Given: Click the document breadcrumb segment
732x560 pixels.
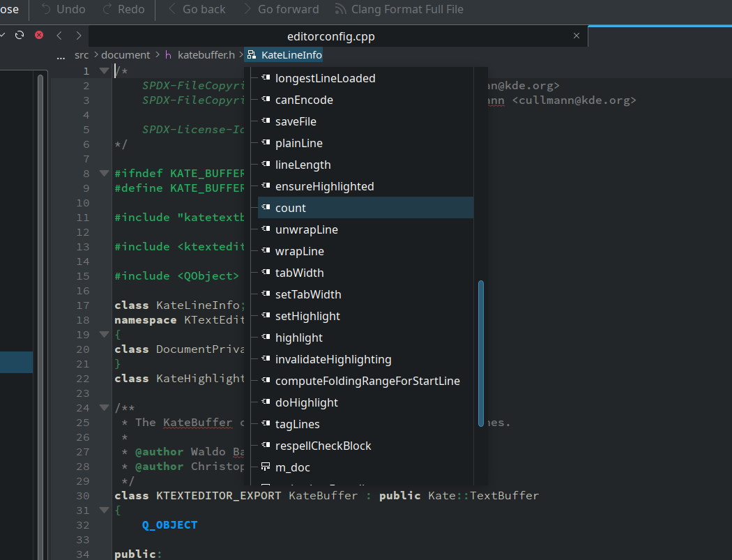Looking at the screenshot, I should pos(125,55).
